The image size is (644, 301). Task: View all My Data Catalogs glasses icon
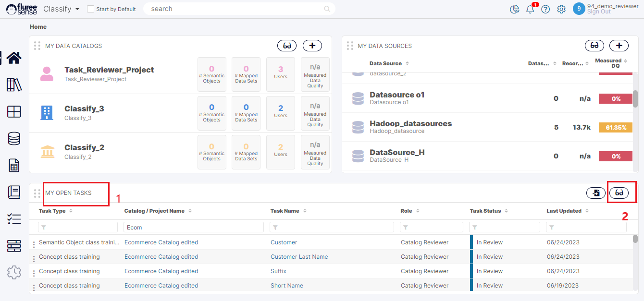[x=287, y=46]
